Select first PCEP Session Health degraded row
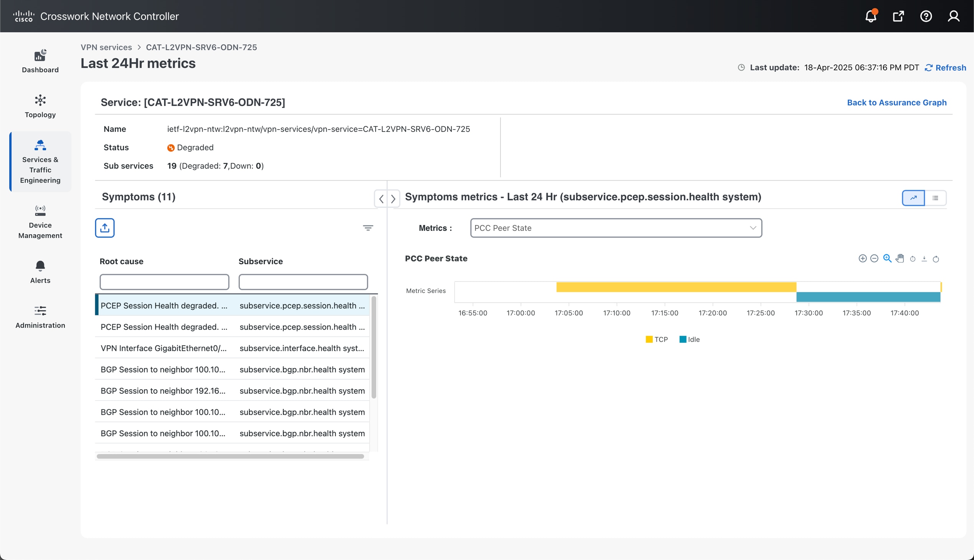Screen dimensions: 974x560 coord(233,305)
